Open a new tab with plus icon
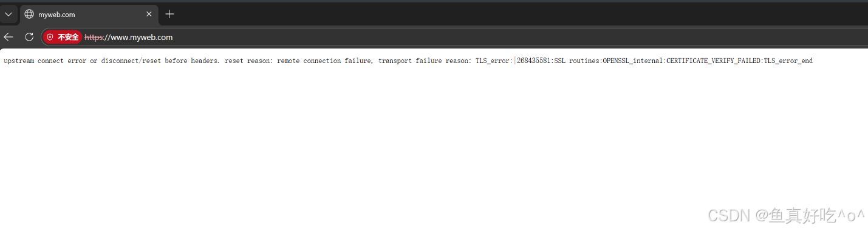868x231 pixels. 170,14
